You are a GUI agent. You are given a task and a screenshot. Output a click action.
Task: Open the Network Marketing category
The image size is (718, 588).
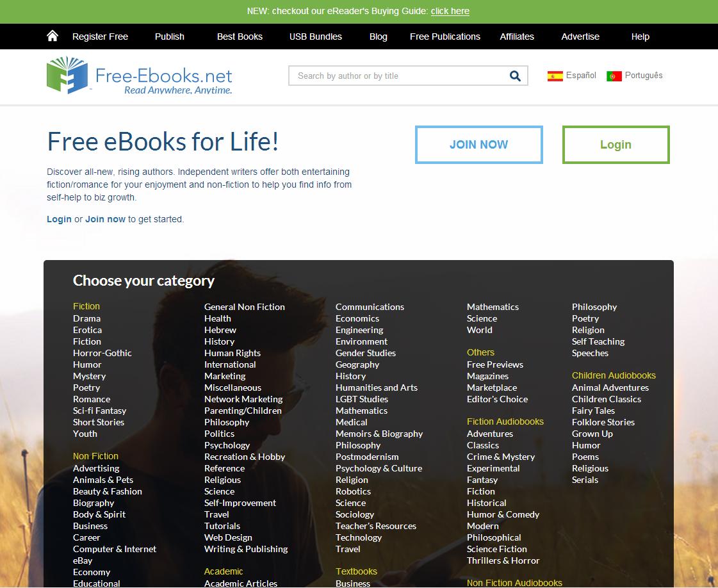243,399
